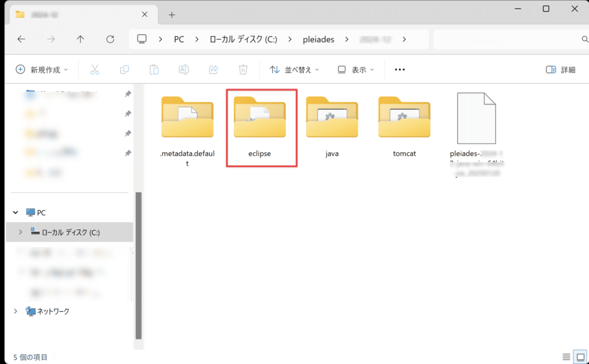Select ローカル ディスク (C:) in sidebar
The width and height of the screenshot is (589, 364).
[70, 232]
